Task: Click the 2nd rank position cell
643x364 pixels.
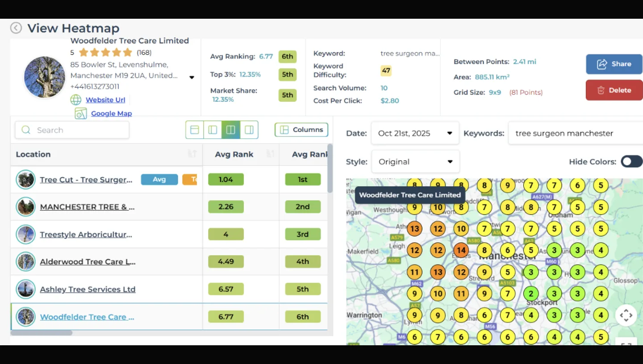Action: tap(303, 207)
